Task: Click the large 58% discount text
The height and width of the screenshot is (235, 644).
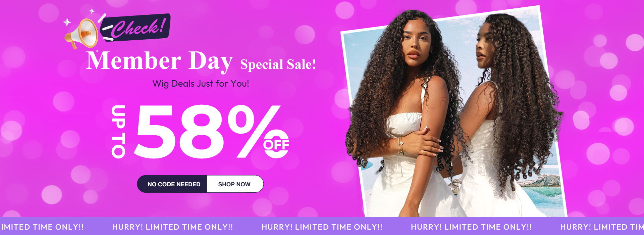Action: [207, 131]
